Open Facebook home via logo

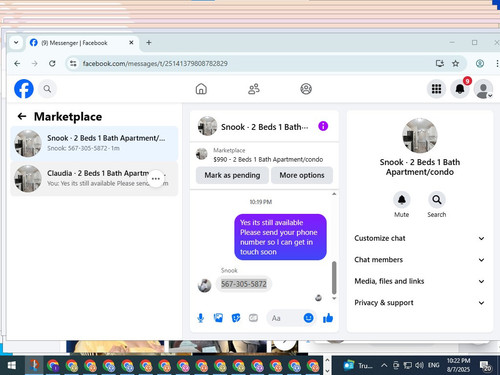24,89
